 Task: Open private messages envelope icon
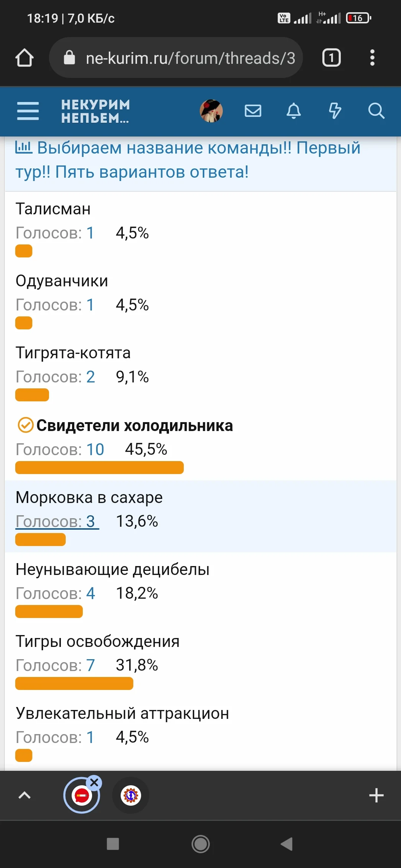coord(253,111)
